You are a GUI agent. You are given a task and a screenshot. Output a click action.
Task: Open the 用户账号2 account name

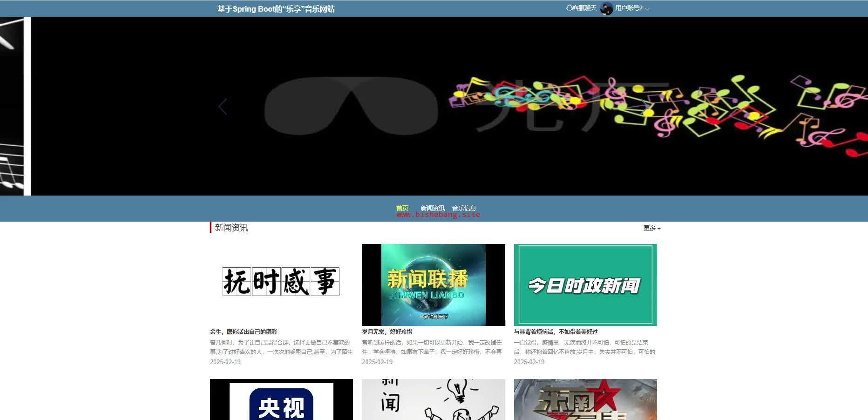click(629, 8)
